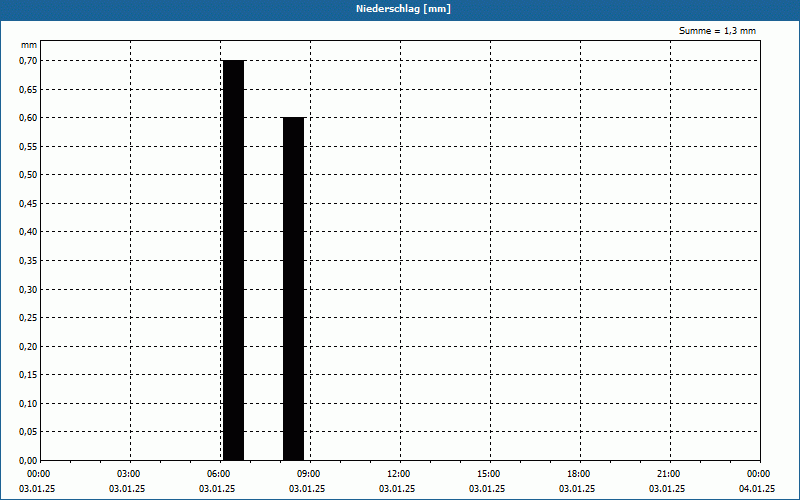Click the 0,60 mm precipitation bar
800x500 pixels.
coord(293,289)
